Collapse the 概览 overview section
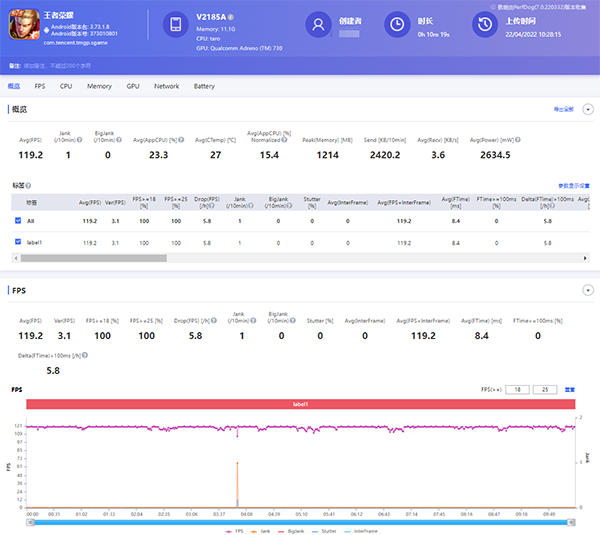This screenshot has width=600, height=535. (587, 108)
